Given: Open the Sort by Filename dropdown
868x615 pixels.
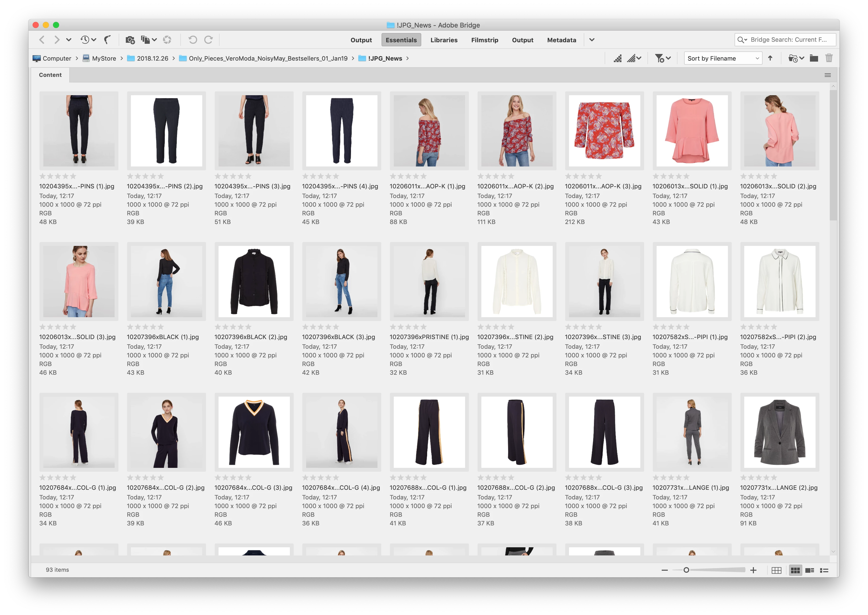Looking at the screenshot, I should (x=723, y=58).
